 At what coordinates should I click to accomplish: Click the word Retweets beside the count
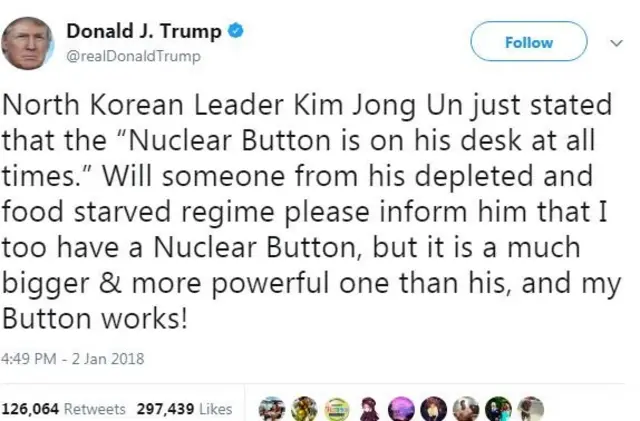tap(95, 409)
